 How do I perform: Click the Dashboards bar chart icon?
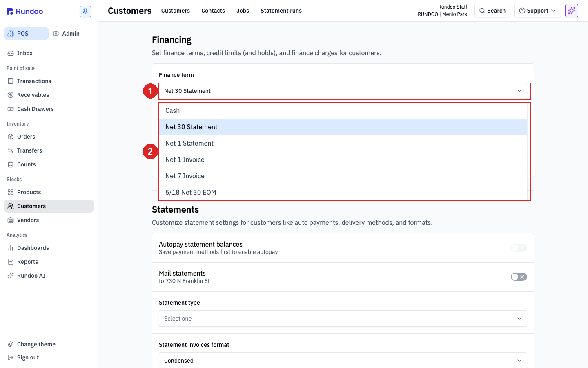[x=11, y=248]
